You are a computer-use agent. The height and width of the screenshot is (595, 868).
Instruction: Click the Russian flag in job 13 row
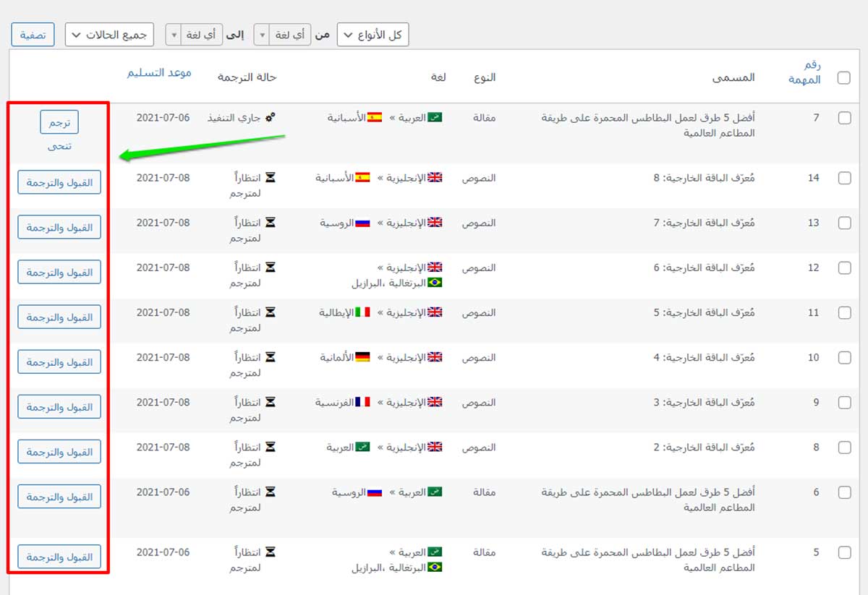[362, 223]
